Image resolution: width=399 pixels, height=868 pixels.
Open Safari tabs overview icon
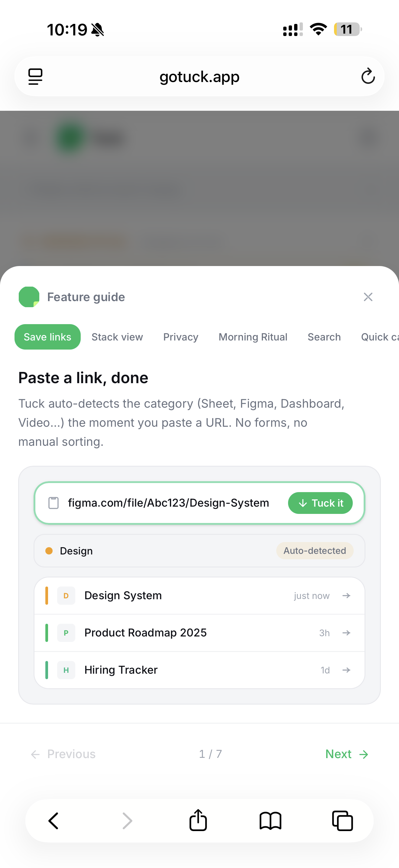click(x=342, y=821)
